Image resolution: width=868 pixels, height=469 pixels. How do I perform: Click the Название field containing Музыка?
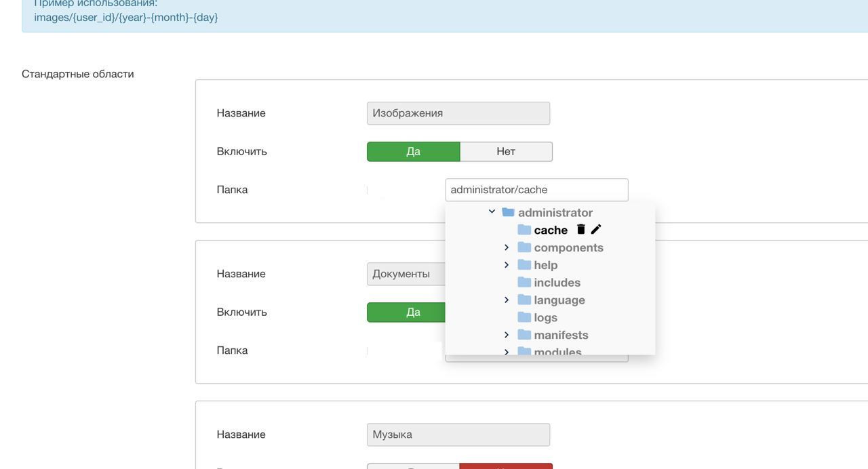(458, 435)
